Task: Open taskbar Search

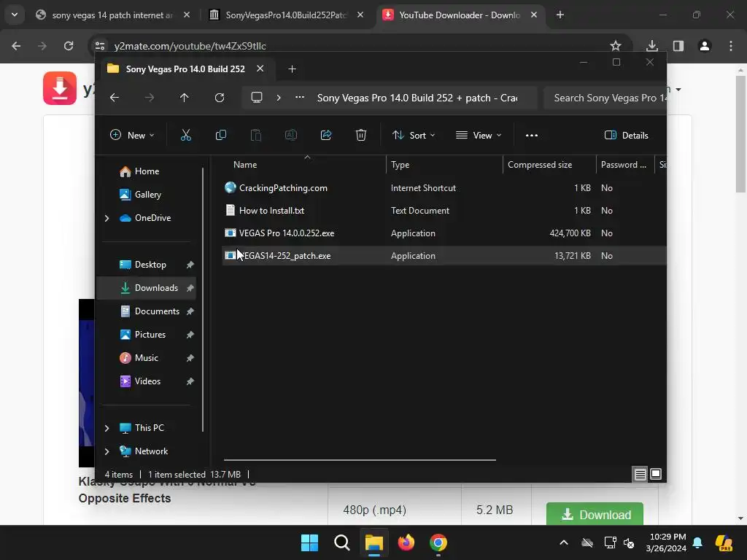Action: (342, 542)
